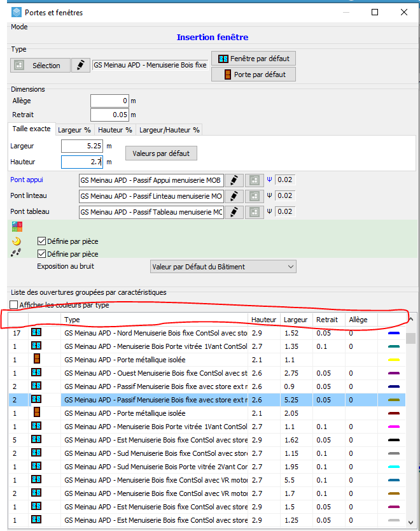Click the colored squares icon above moon icon
Image resolution: width=420 pixels, height=531 pixels.
pyautogui.click(x=16, y=227)
